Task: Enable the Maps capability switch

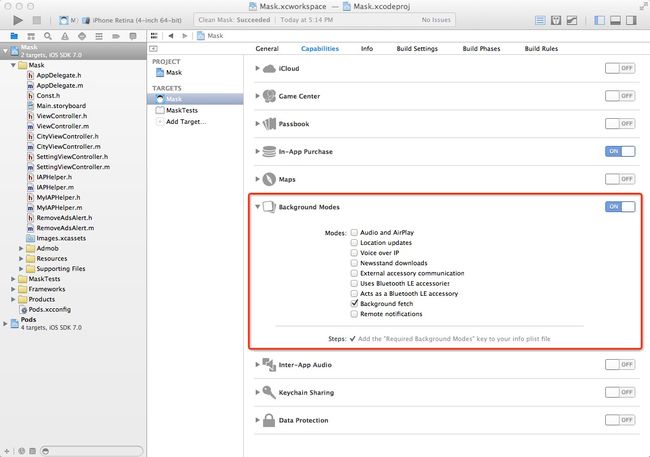Action: coord(620,179)
